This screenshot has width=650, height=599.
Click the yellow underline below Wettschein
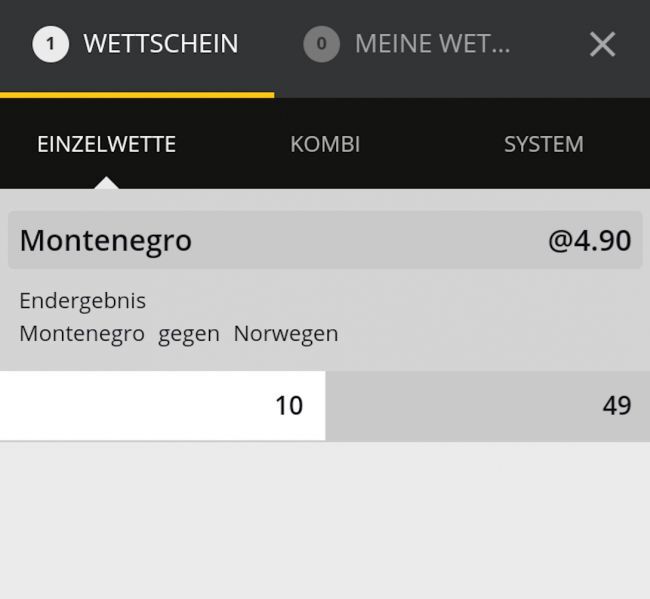coord(137,95)
